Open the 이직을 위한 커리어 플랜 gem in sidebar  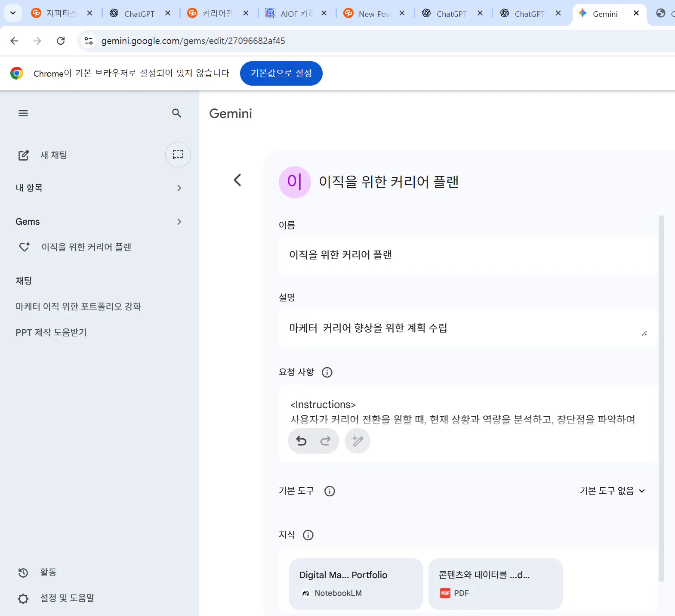pyautogui.click(x=86, y=247)
